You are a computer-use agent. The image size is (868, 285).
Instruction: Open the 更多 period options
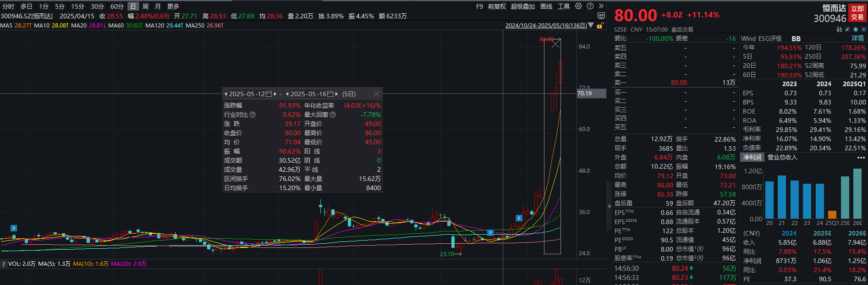[173, 6]
